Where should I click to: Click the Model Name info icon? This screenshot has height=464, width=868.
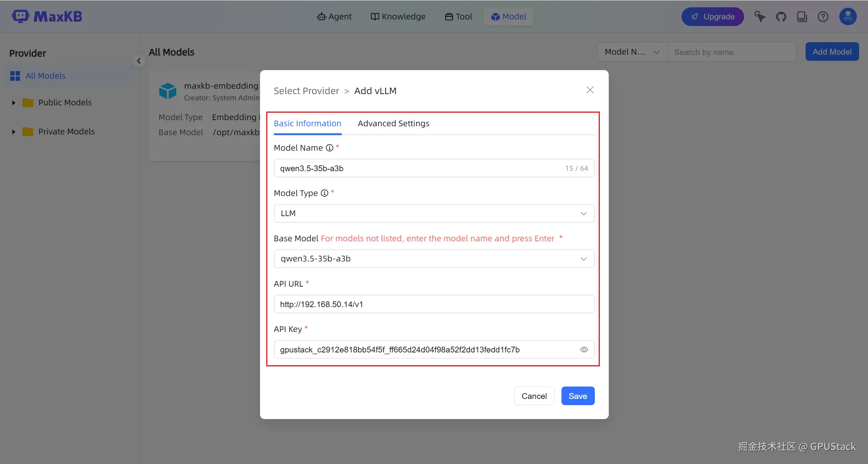(329, 148)
